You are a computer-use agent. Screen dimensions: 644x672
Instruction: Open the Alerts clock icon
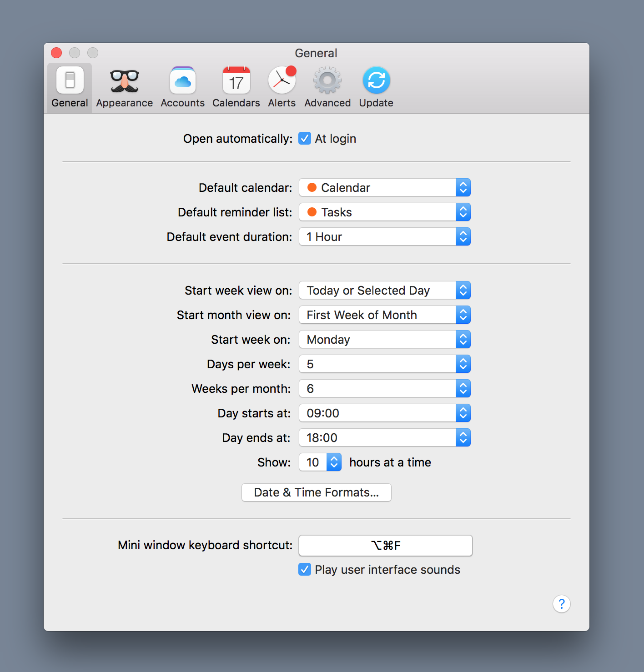282,86
